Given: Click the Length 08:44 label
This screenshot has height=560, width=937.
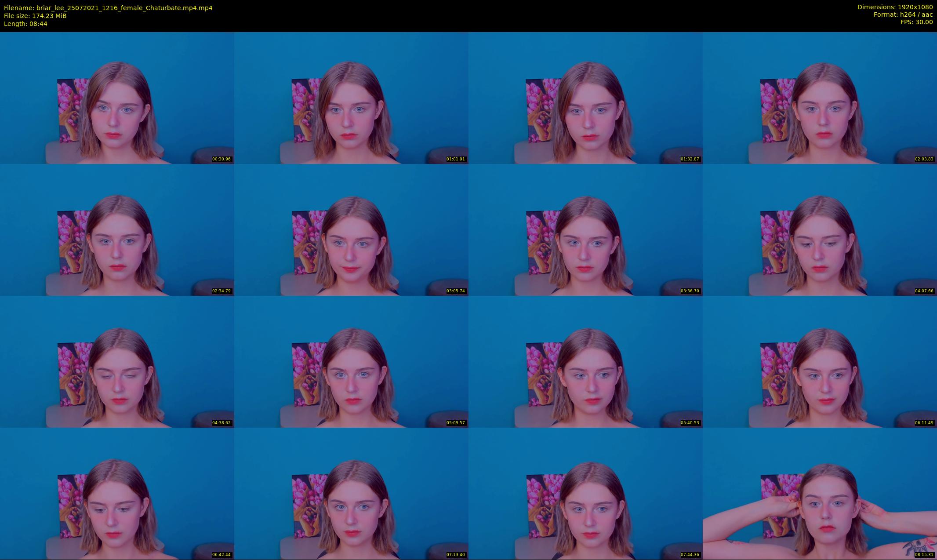Looking at the screenshot, I should point(25,24).
